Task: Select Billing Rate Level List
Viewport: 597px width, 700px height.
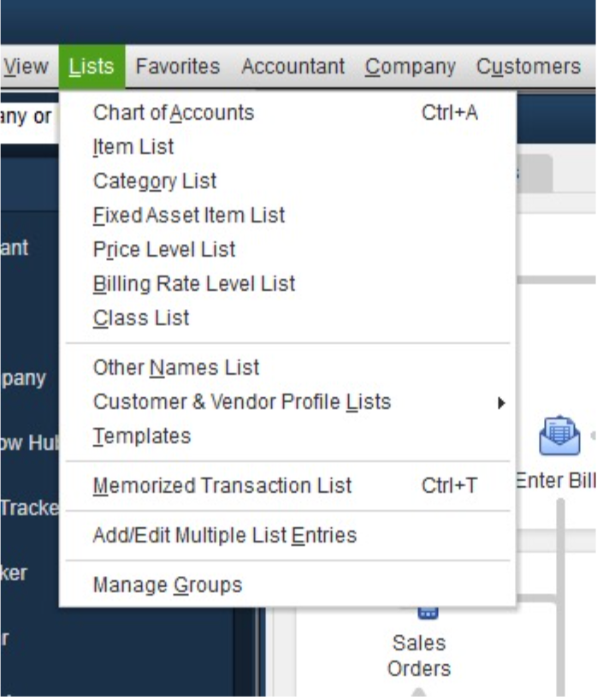Action: click(287, 283)
